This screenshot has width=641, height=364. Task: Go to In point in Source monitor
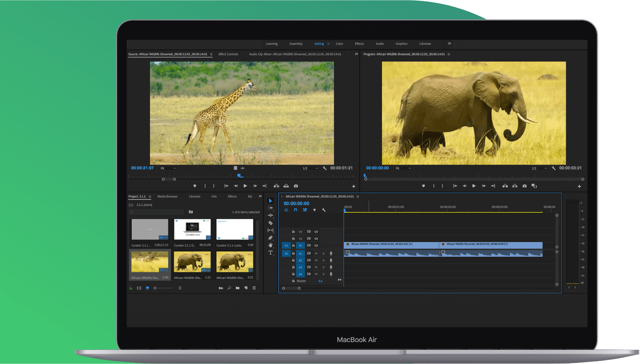[226, 186]
